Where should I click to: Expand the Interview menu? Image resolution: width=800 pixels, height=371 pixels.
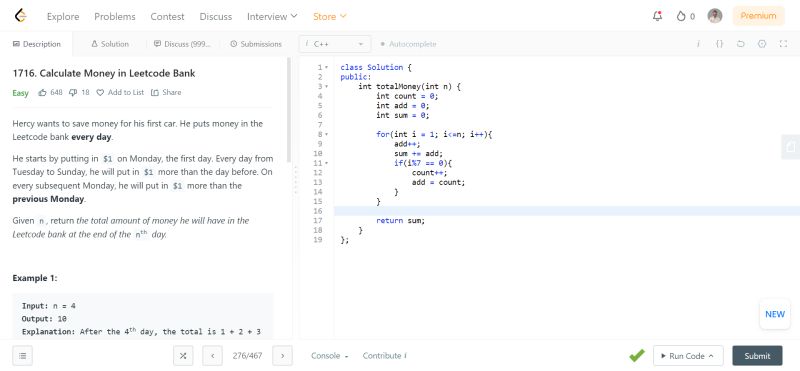pyautogui.click(x=272, y=16)
